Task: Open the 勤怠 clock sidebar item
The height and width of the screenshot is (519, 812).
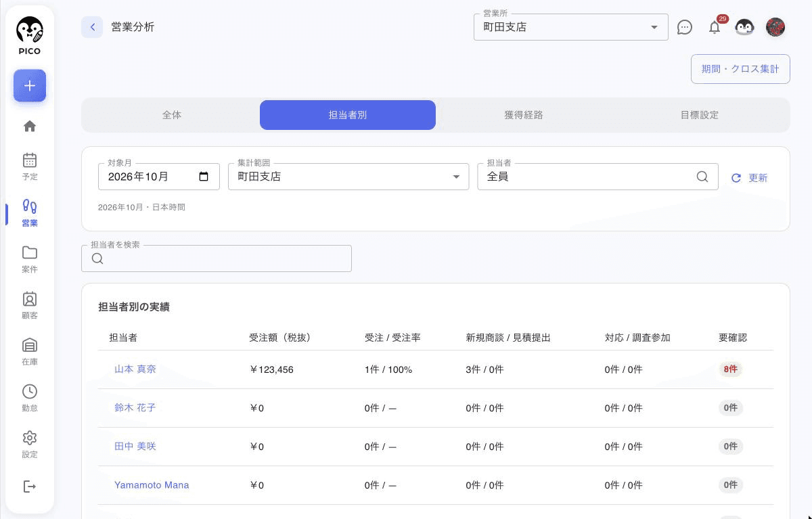Action: (x=30, y=398)
